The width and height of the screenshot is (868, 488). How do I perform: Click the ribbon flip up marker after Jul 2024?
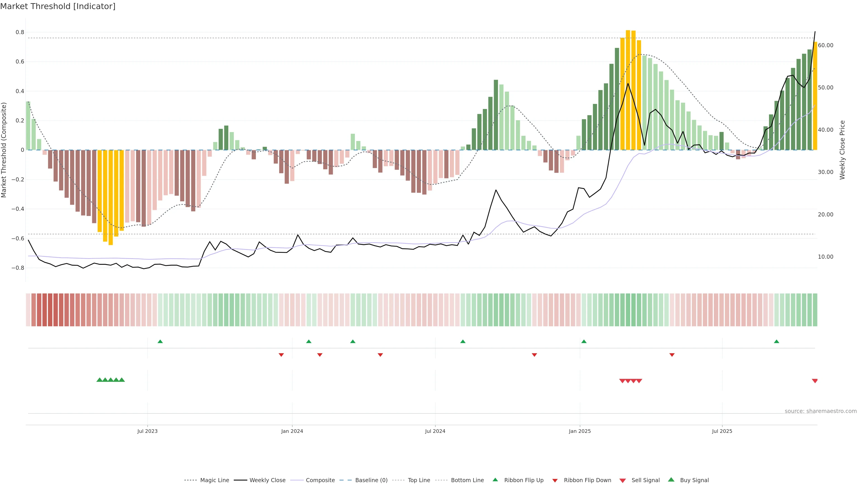[x=463, y=342]
